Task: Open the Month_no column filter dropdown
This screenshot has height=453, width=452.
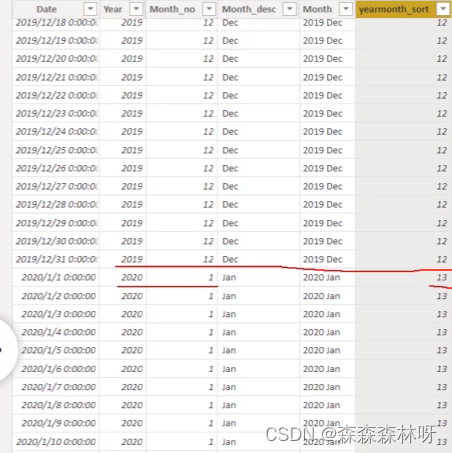Action: (x=209, y=9)
